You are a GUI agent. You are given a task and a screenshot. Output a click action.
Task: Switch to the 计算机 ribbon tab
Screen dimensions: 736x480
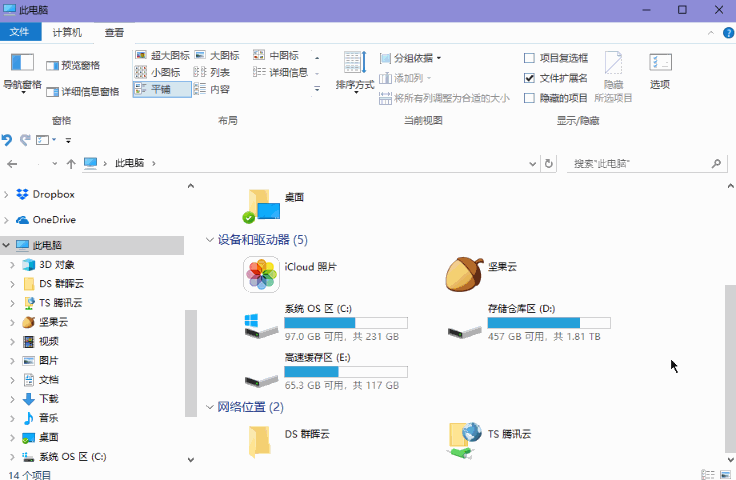coord(67,32)
